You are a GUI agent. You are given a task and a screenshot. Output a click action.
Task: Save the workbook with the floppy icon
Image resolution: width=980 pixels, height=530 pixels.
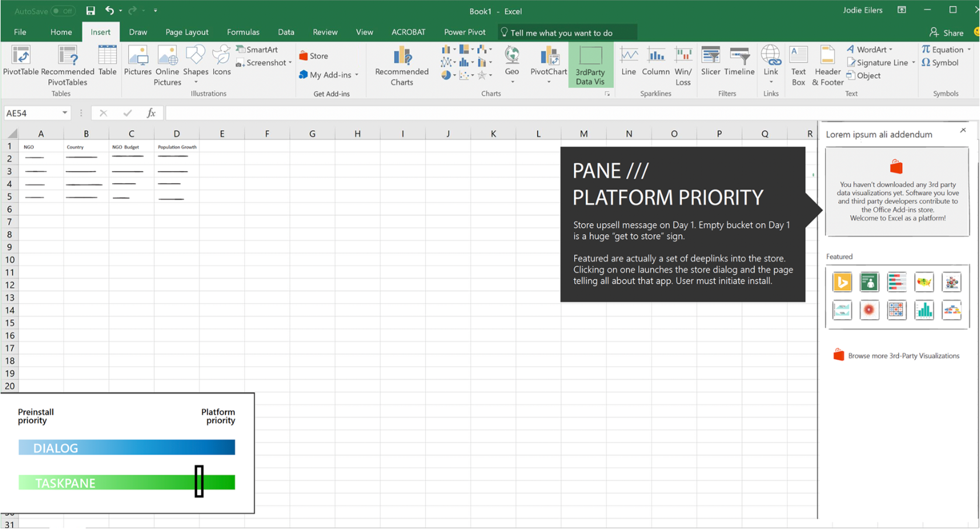point(91,11)
